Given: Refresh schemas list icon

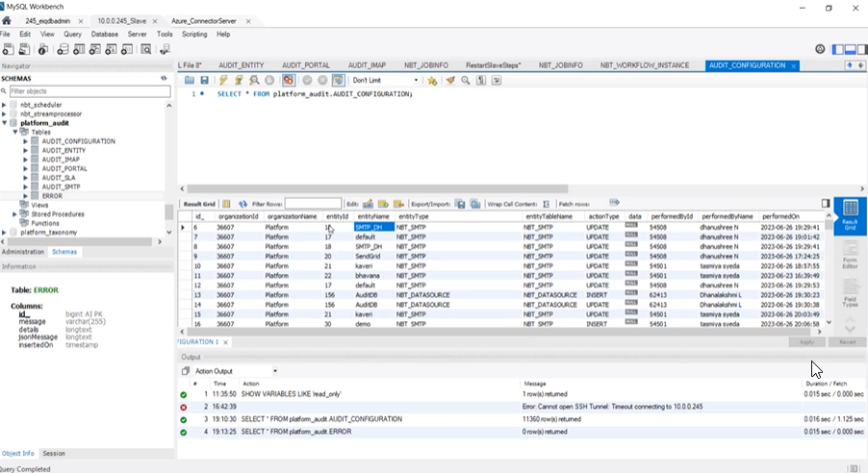Looking at the screenshot, I should click(x=164, y=78).
